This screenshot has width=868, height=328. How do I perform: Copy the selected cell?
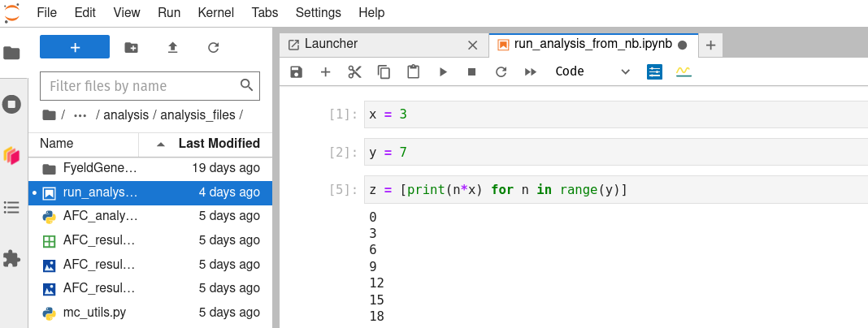click(x=384, y=72)
